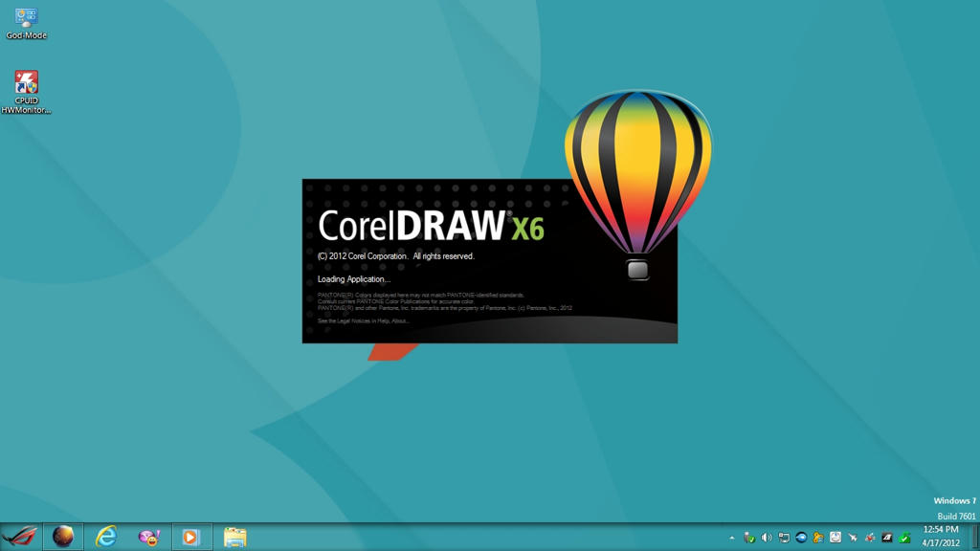Screen dimensions: 980x551
Task: Open Windows Explorer folder taskbar icon
Action: [x=235, y=538]
